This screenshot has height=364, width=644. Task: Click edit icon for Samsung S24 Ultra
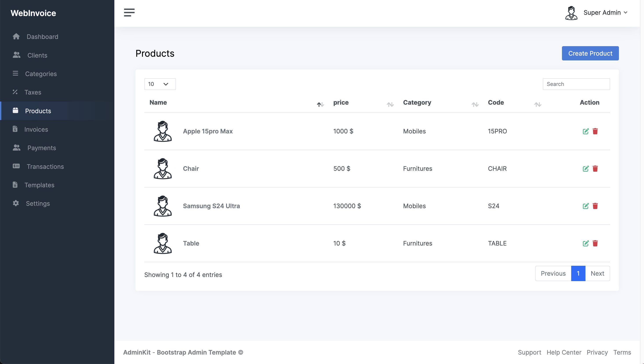pyautogui.click(x=585, y=206)
